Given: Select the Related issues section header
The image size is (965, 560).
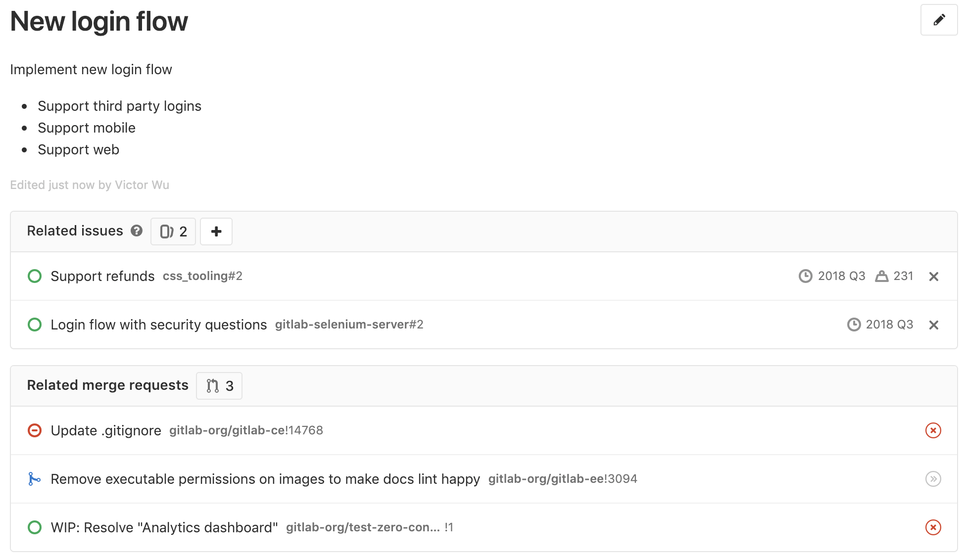Looking at the screenshot, I should 75,231.
